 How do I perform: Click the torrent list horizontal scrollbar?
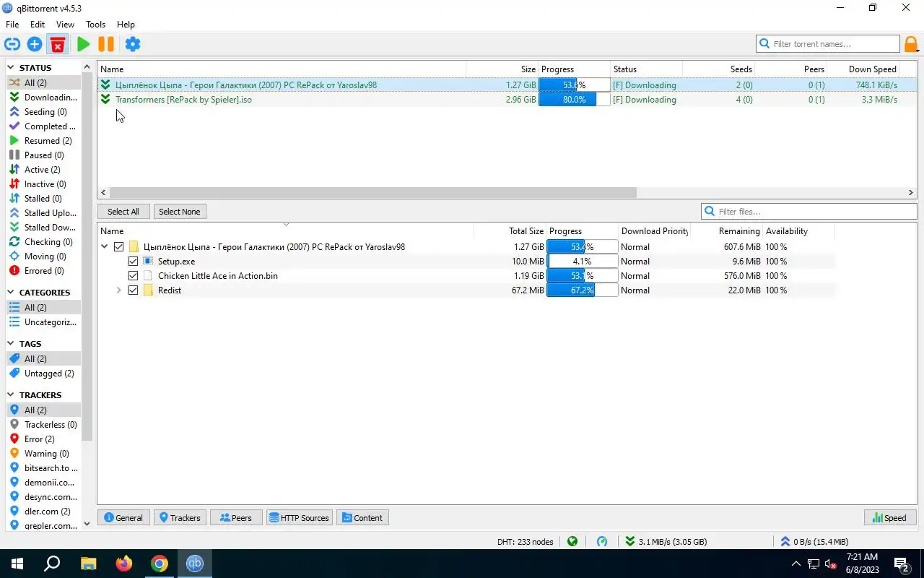(x=372, y=193)
